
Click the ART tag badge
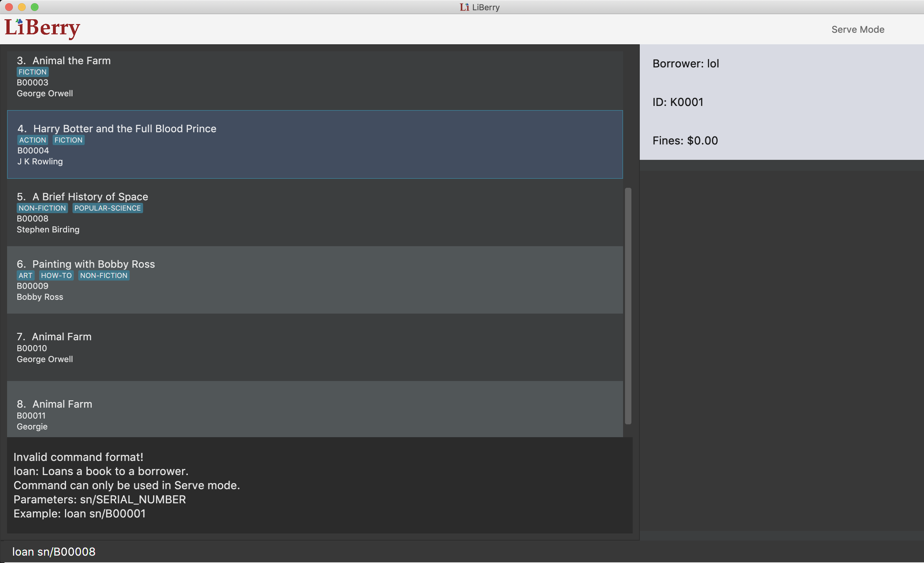pyautogui.click(x=25, y=275)
